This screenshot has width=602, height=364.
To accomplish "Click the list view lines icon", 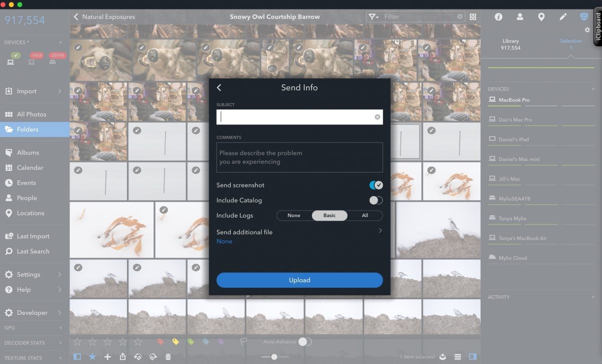I will pyautogui.click(x=458, y=356).
